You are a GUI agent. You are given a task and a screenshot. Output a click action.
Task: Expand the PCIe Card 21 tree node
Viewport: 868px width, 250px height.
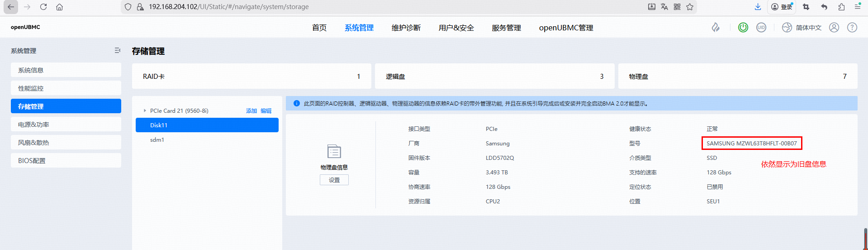(145, 111)
